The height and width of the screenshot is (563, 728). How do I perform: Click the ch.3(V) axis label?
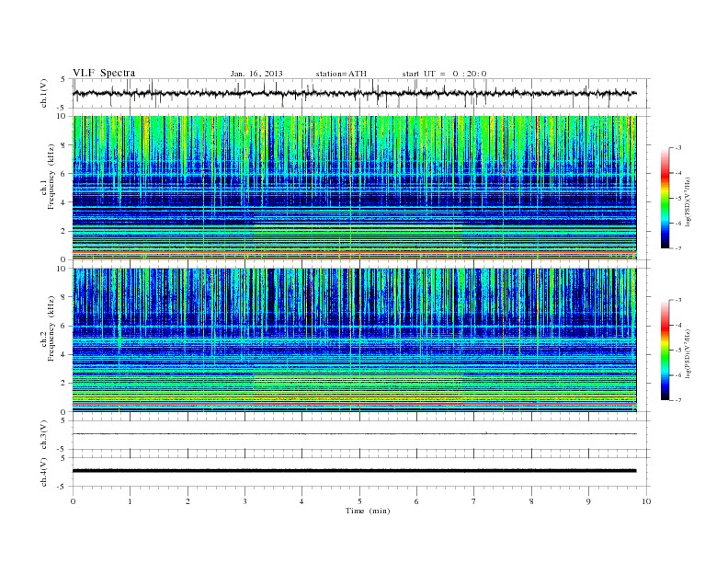click(x=44, y=435)
